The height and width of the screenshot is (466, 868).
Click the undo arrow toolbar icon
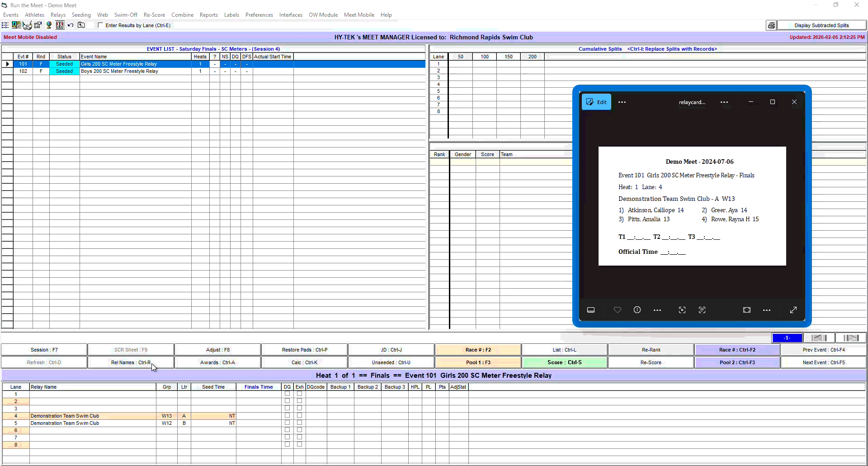pyautogui.click(x=71, y=25)
